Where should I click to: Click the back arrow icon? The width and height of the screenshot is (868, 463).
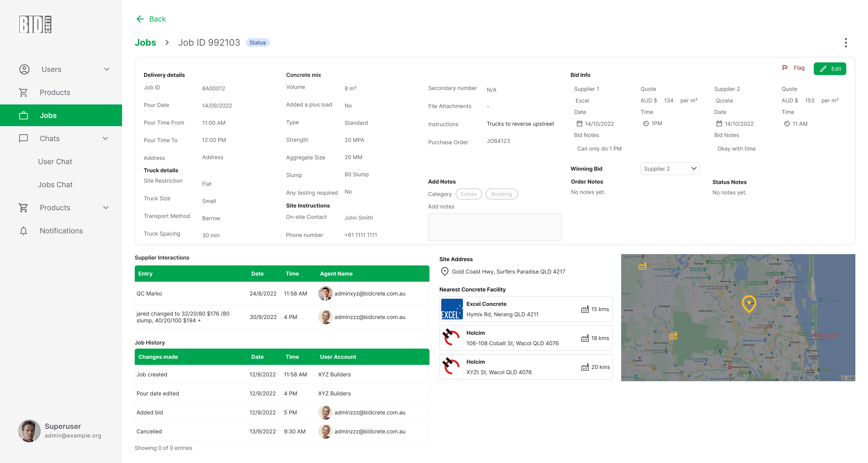[x=140, y=19]
